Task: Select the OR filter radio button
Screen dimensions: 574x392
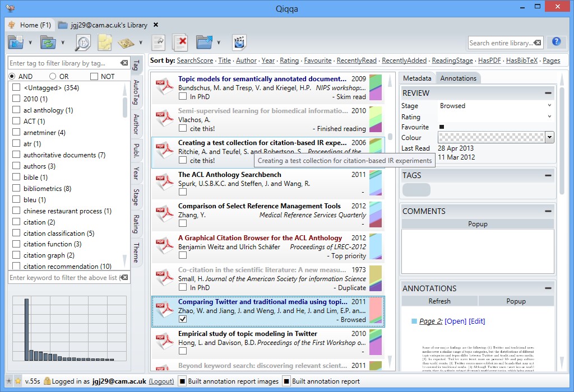Action: point(53,76)
